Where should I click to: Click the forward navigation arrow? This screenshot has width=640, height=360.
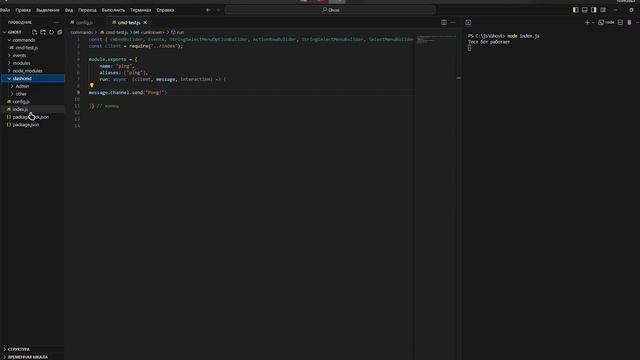(x=218, y=10)
